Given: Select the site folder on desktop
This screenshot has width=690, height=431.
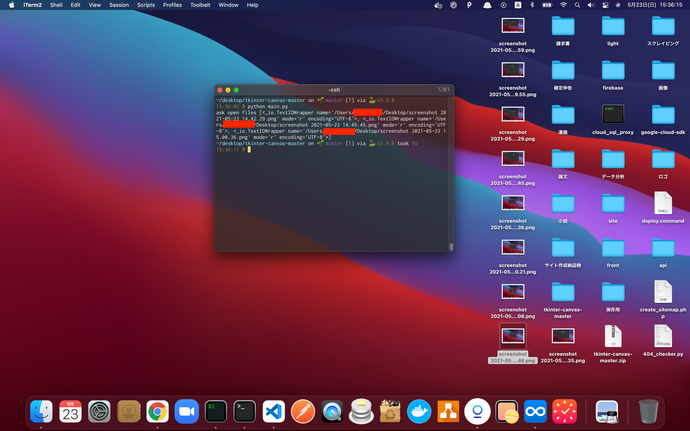Looking at the screenshot, I should pos(613,208).
